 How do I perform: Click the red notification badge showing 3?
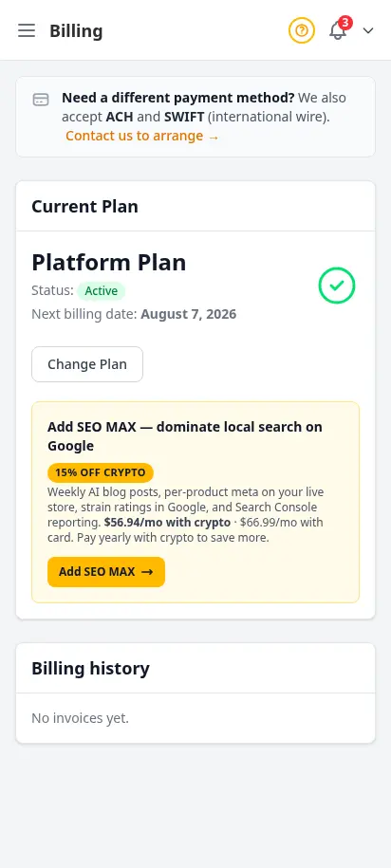tap(345, 23)
